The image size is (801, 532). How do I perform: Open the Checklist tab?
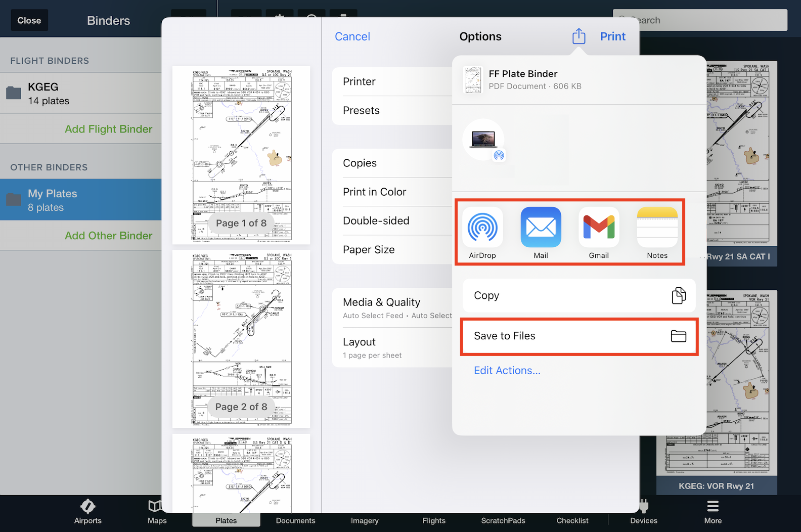(572, 520)
